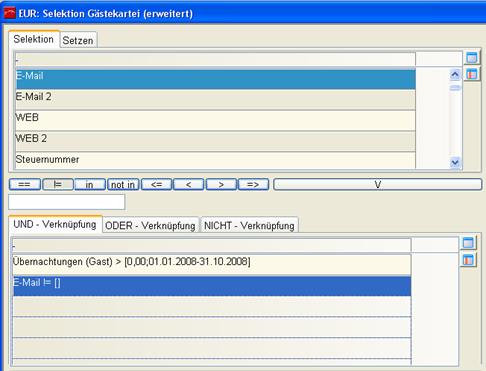Switch to the Setzen tab
Screen dimensions: 486x371
point(78,40)
